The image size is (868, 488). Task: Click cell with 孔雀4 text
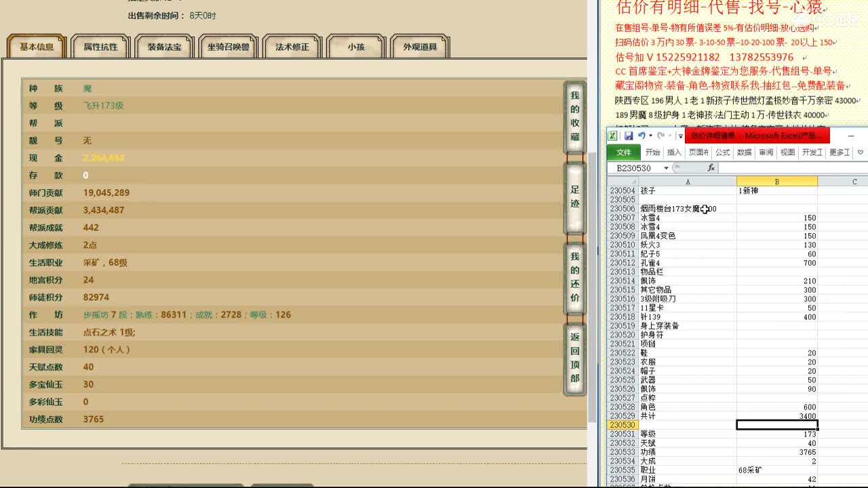pyautogui.click(x=688, y=263)
